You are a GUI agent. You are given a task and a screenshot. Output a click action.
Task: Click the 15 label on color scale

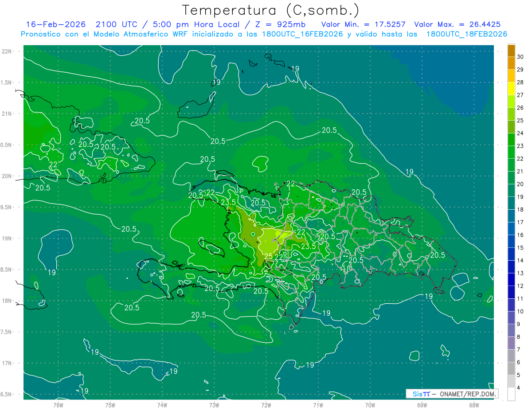pos(520,247)
